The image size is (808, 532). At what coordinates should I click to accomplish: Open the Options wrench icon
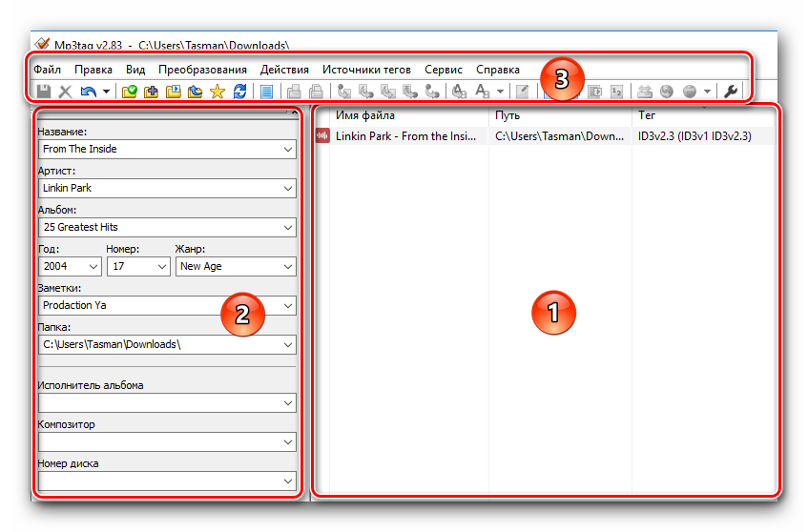(x=732, y=92)
